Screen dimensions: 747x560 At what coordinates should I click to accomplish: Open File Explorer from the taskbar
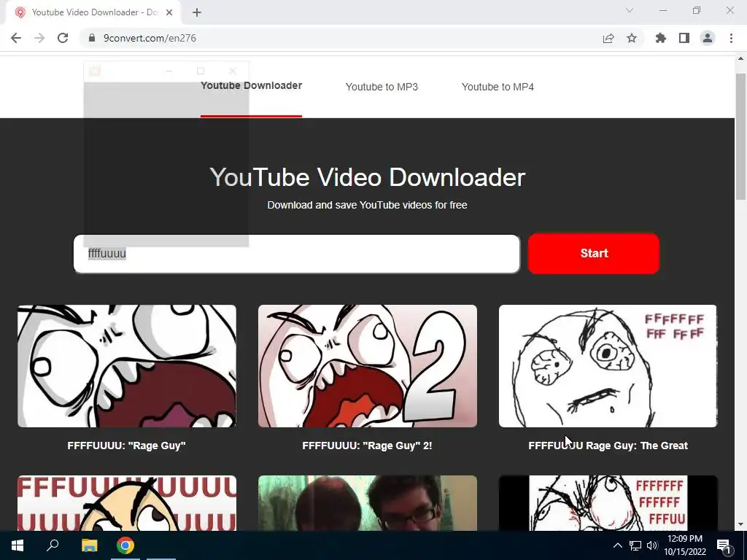tap(89, 545)
